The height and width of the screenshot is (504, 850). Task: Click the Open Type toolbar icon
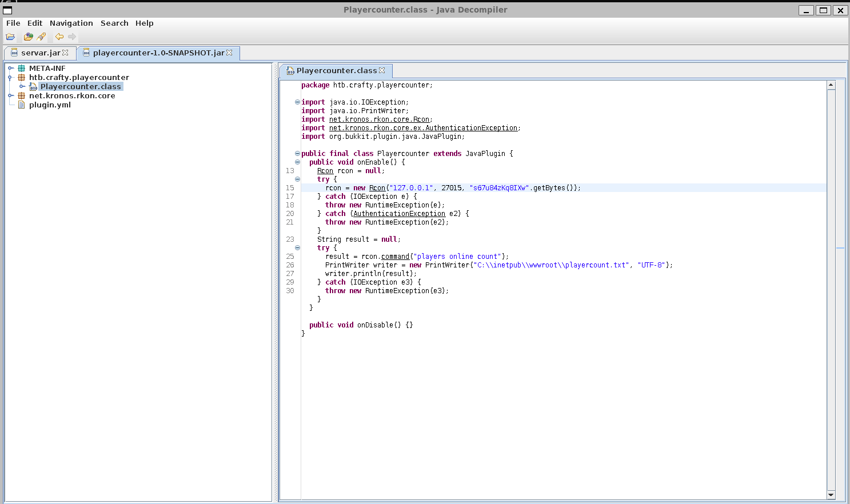tap(28, 37)
